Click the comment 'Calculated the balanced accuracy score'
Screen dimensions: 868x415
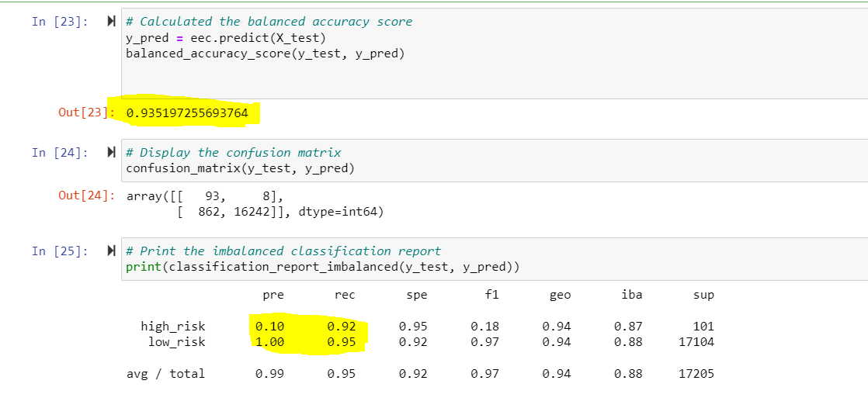click(269, 22)
